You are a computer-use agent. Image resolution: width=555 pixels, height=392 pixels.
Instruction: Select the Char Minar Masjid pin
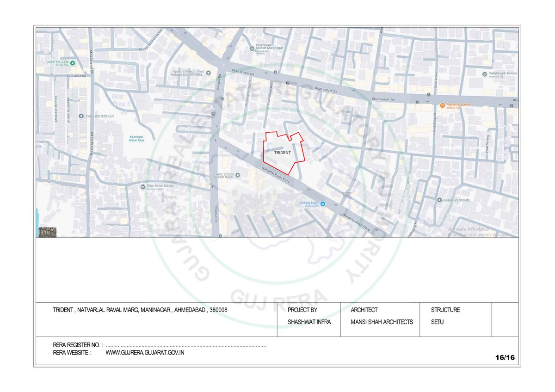(143, 186)
